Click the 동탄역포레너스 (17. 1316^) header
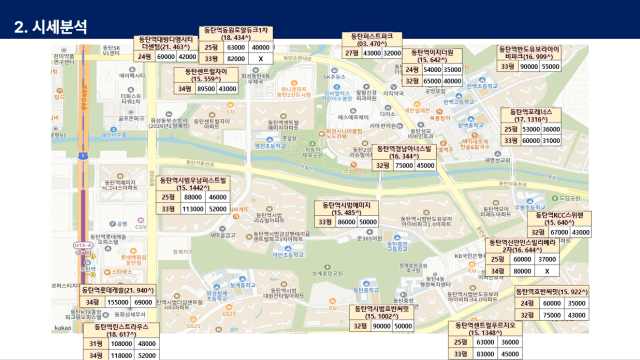 (x=531, y=115)
